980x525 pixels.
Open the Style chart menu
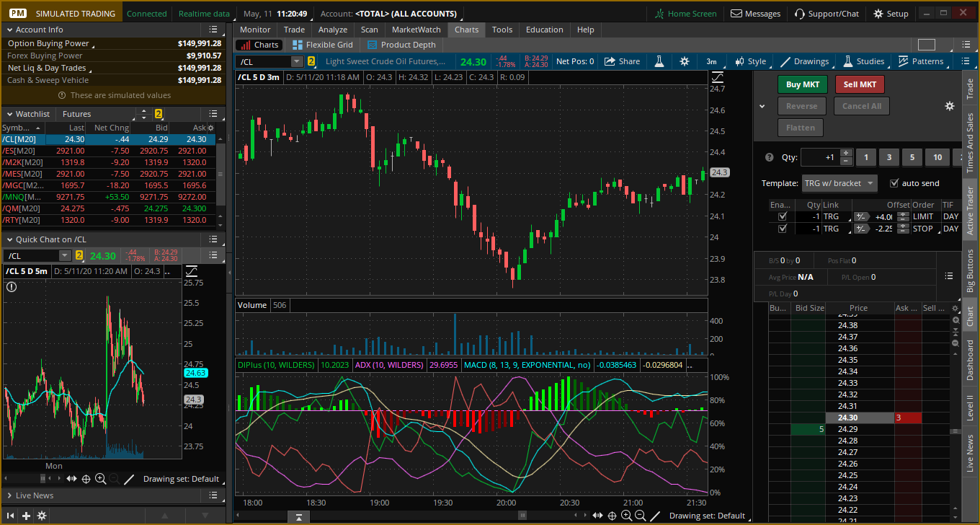(x=751, y=61)
